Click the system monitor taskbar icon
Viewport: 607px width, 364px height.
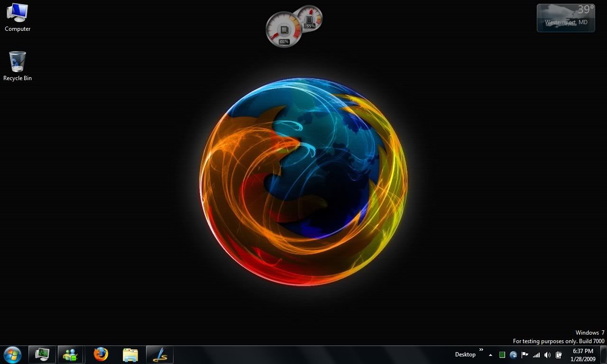pos(43,355)
